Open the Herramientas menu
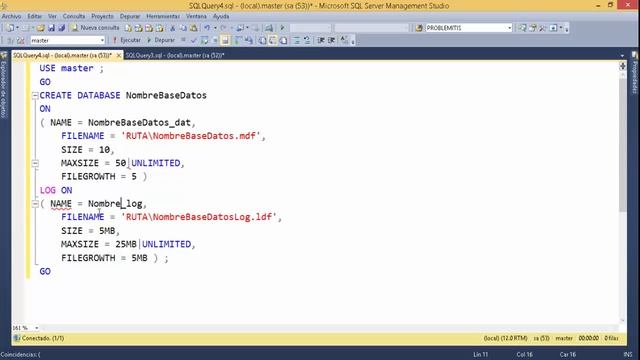The height and width of the screenshot is (360, 640). (163, 16)
